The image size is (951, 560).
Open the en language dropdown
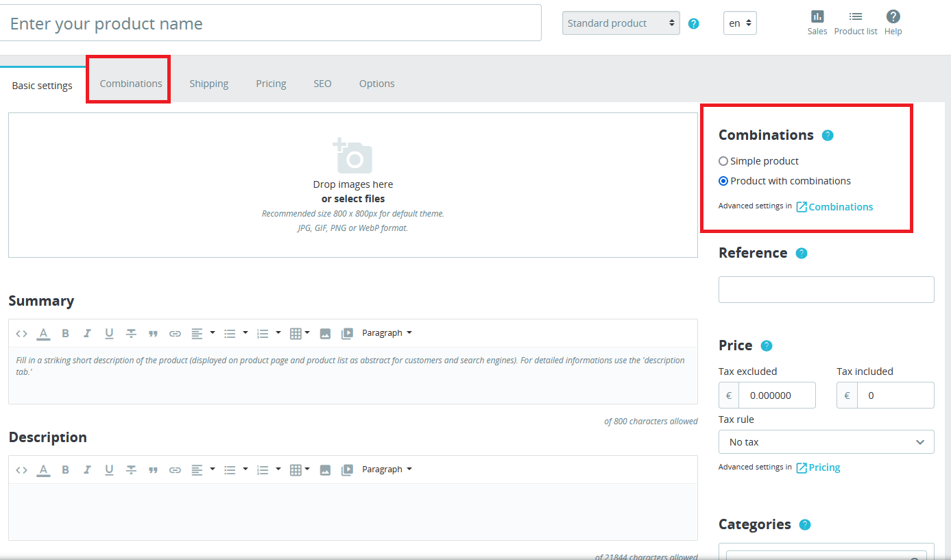[x=740, y=23]
